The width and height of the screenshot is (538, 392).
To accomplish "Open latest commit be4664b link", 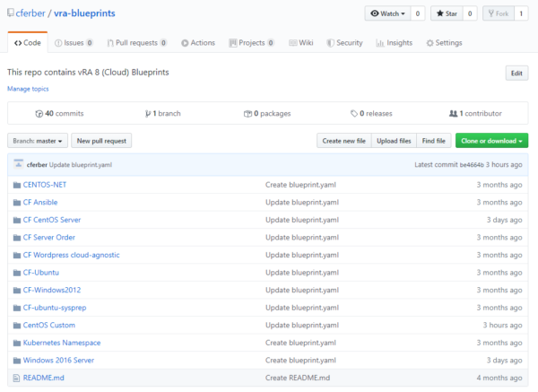I will click(x=472, y=165).
